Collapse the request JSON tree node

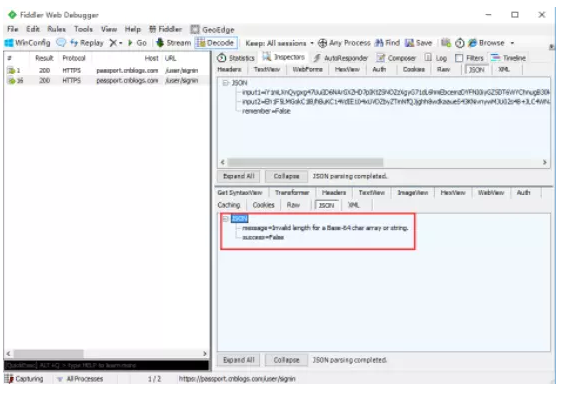(226, 83)
